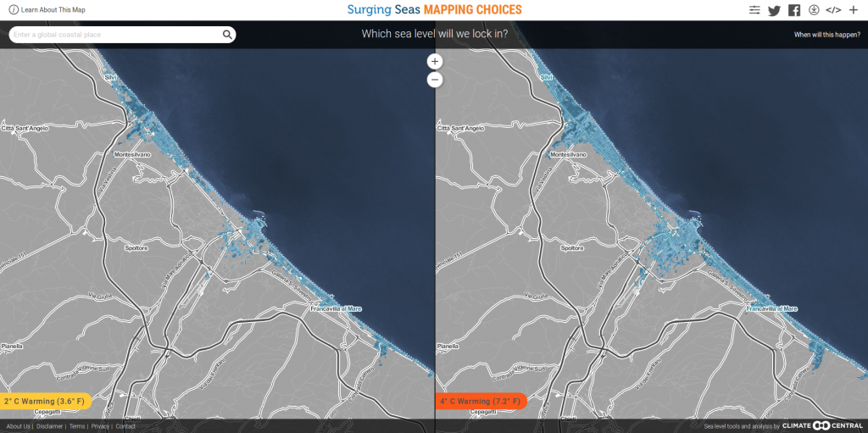868x433 pixels.
Task: Share the map on Twitter
Action: tap(774, 10)
